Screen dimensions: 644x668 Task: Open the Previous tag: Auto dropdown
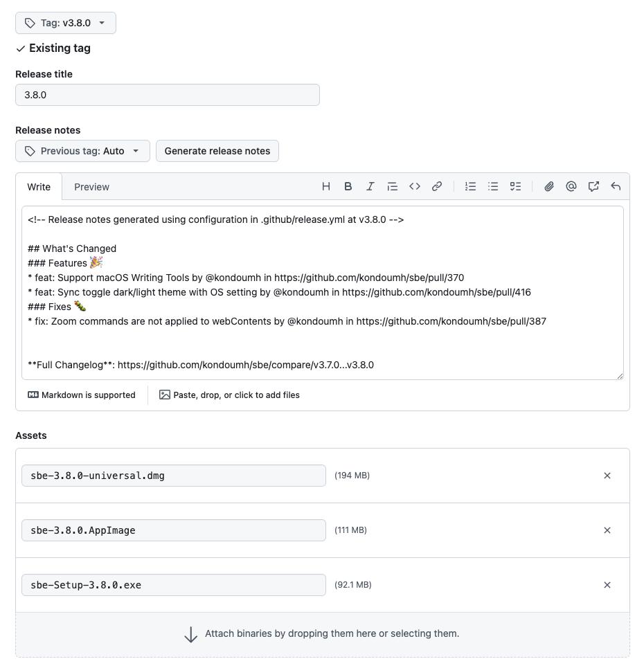click(82, 150)
